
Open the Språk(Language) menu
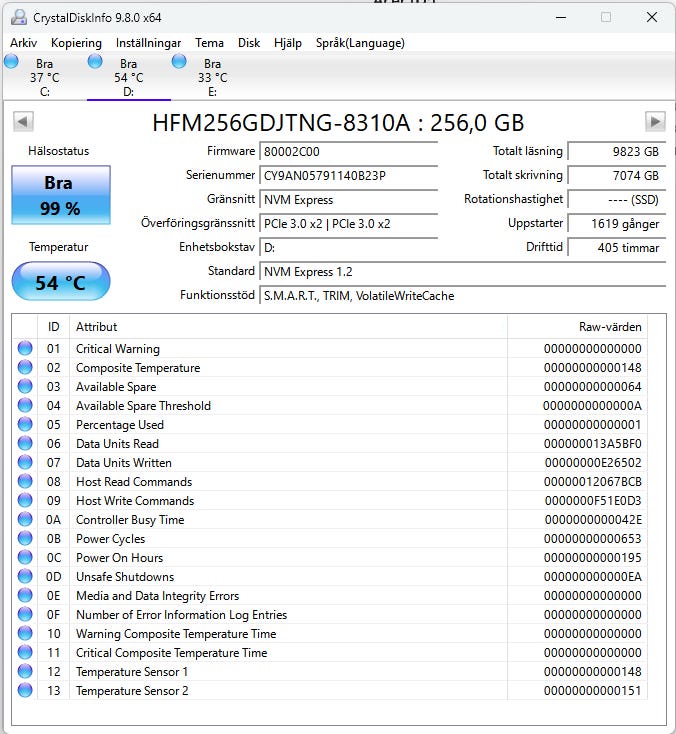pos(360,43)
